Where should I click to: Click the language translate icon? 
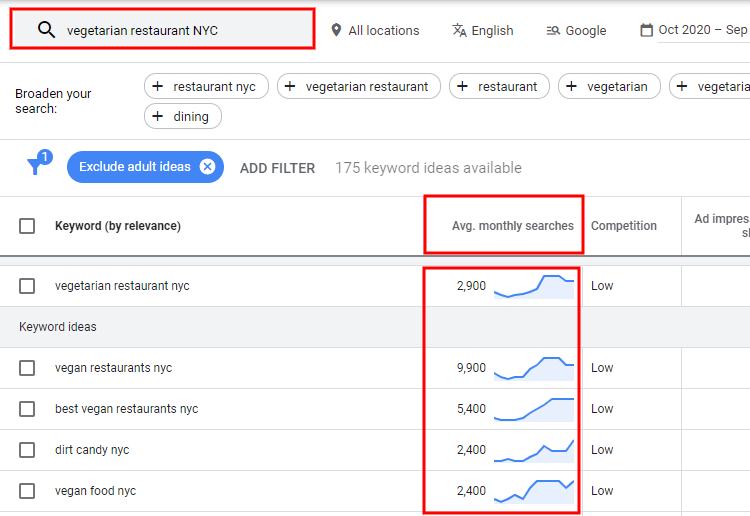pos(459,30)
